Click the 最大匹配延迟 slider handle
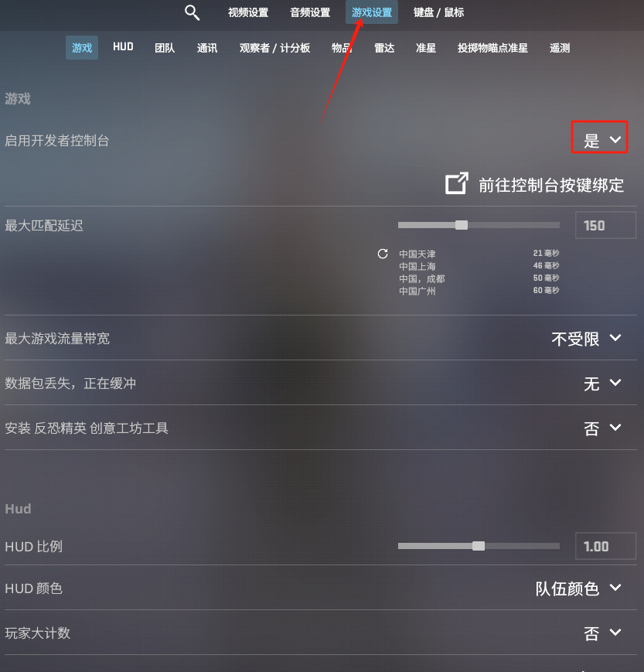Viewport: 644px width, 672px height. 462,225
